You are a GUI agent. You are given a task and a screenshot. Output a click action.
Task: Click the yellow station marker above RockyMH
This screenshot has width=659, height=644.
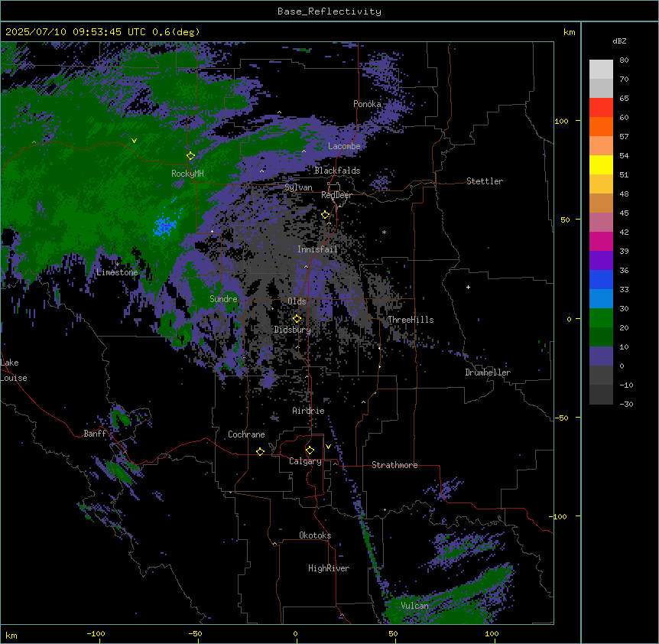pos(191,155)
